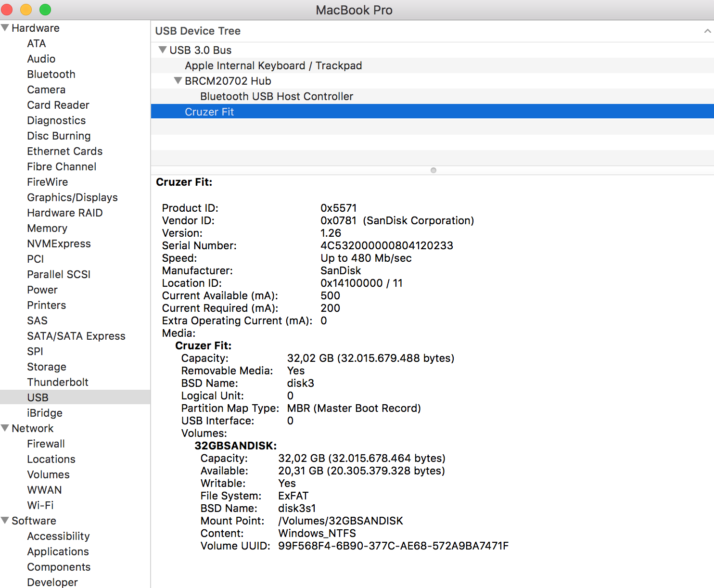This screenshot has width=714, height=588.
Task: Click the green zoom window button
Action: pyautogui.click(x=45, y=10)
